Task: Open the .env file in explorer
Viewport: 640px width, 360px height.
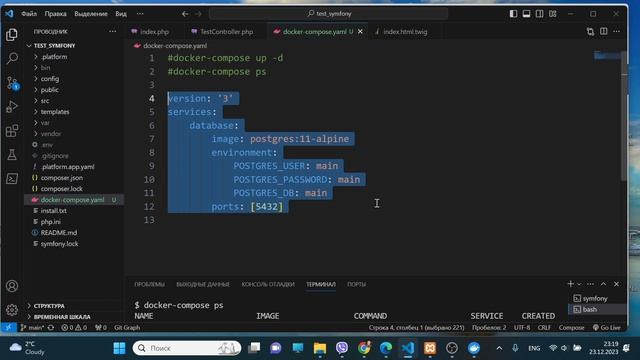Action: [47, 145]
